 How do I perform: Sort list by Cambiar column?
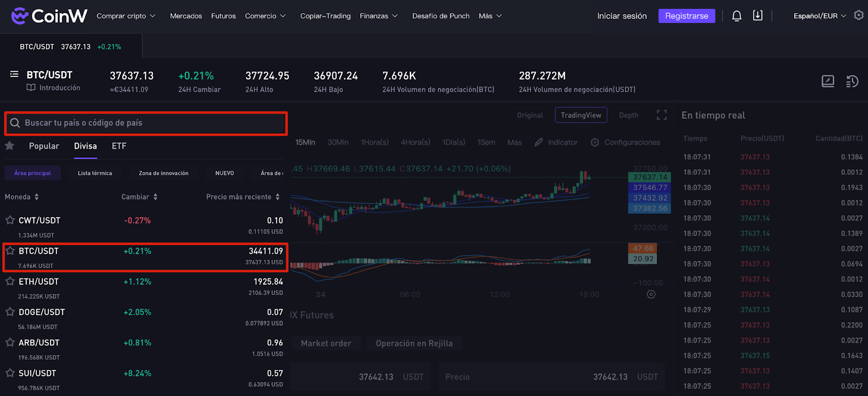click(139, 197)
